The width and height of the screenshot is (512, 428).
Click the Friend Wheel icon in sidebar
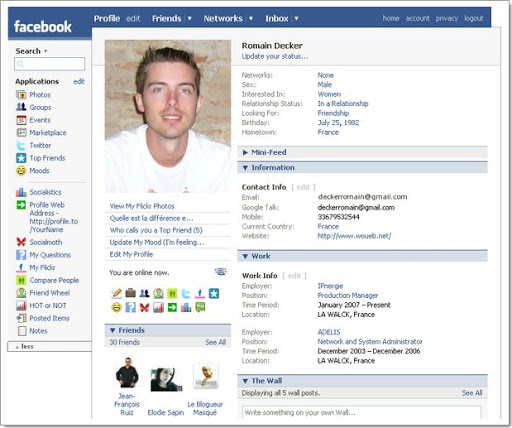click(x=21, y=293)
